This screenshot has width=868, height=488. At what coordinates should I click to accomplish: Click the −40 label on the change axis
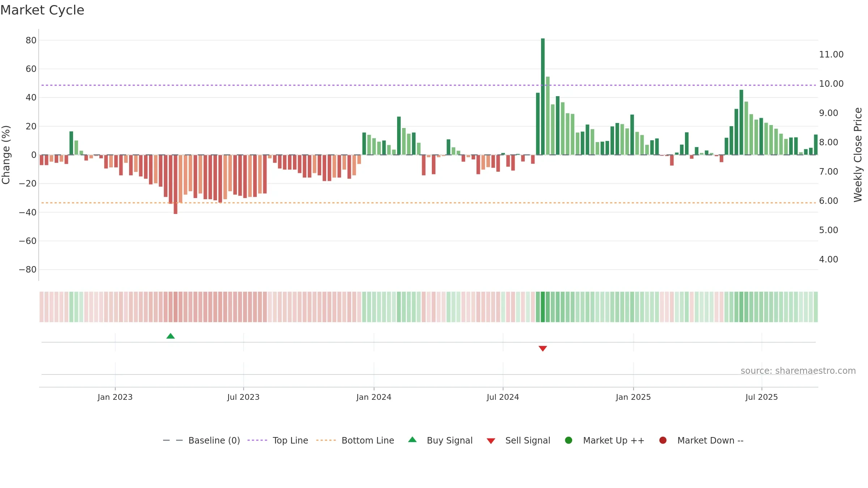[x=28, y=213]
